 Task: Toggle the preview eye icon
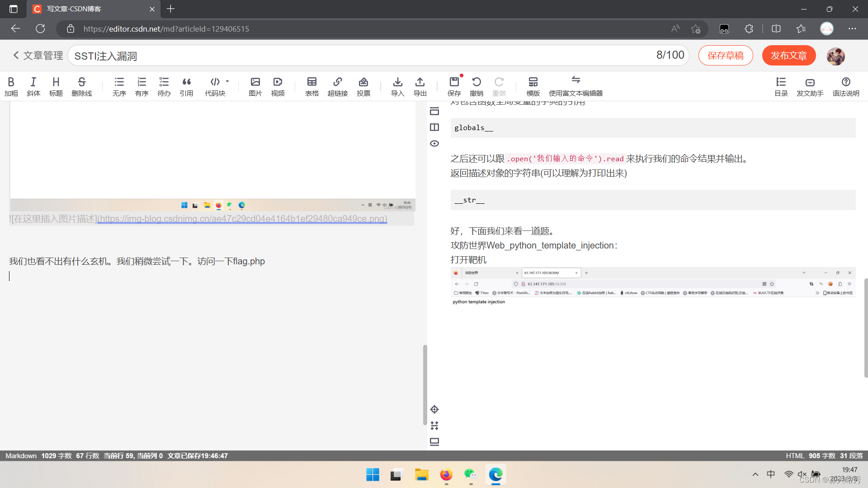click(x=434, y=144)
